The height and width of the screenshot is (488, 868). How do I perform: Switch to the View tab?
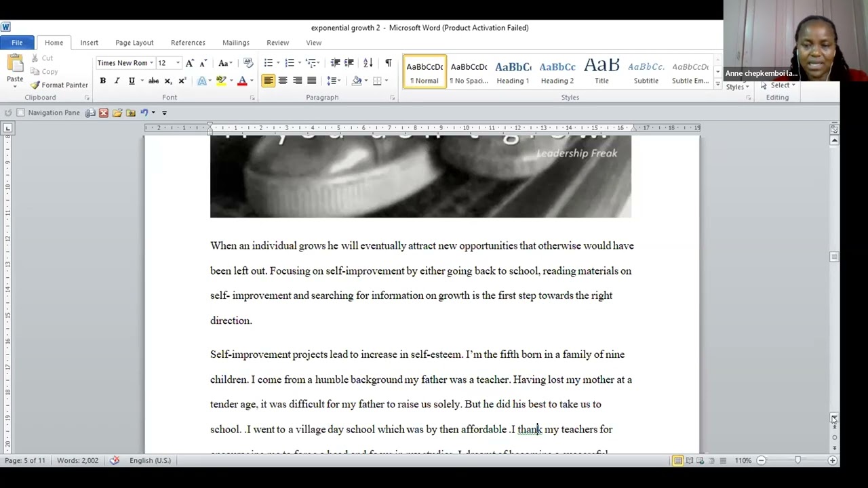click(313, 43)
